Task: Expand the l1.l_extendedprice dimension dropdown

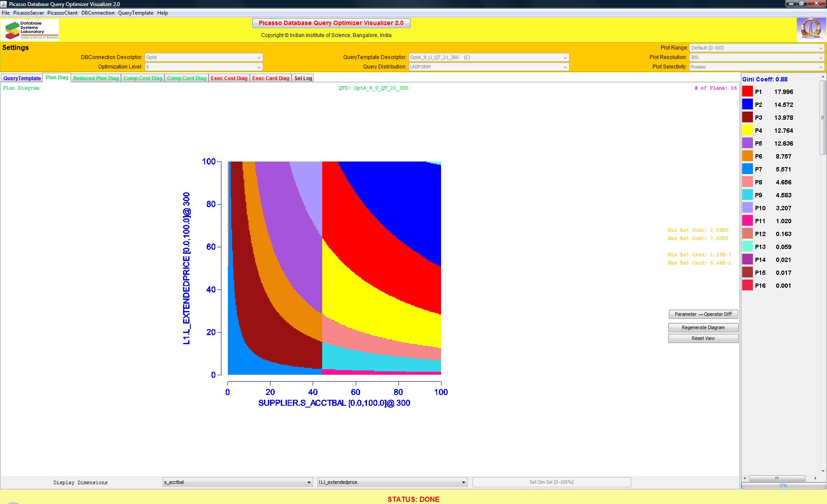Action: [x=392, y=482]
